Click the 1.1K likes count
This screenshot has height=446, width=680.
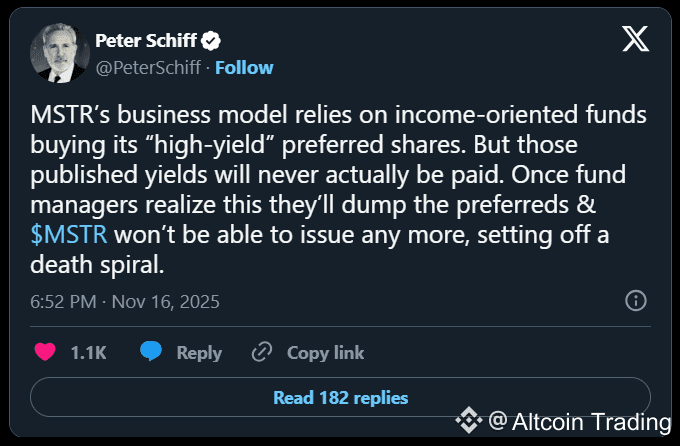tap(89, 352)
